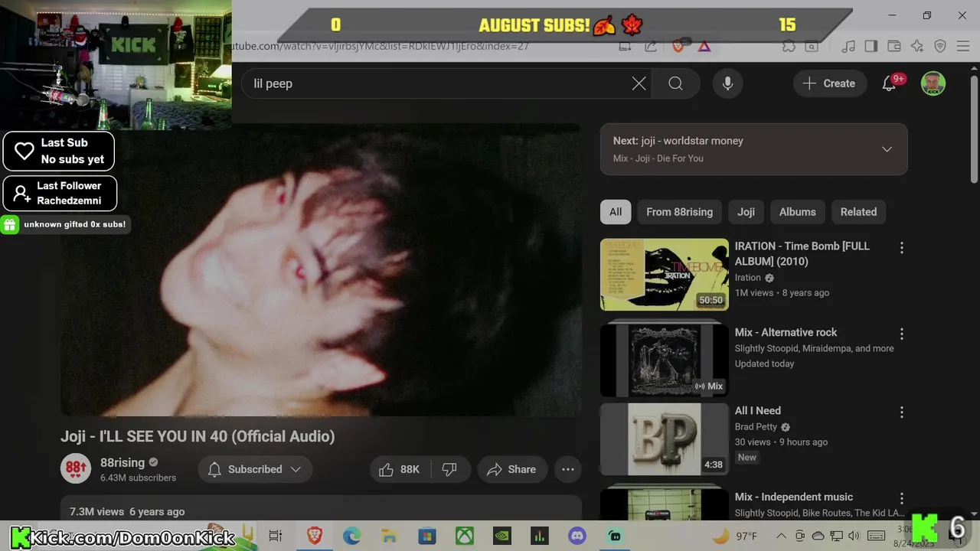Select the From 88rising filter chip
Viewport: 980px width, 551px height.
679,212
